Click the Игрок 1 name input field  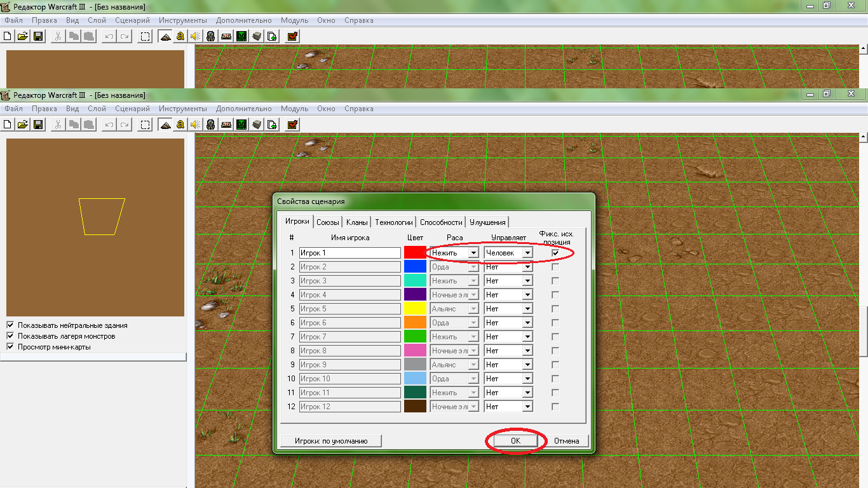pyautogui.click(x=350, y=253)
